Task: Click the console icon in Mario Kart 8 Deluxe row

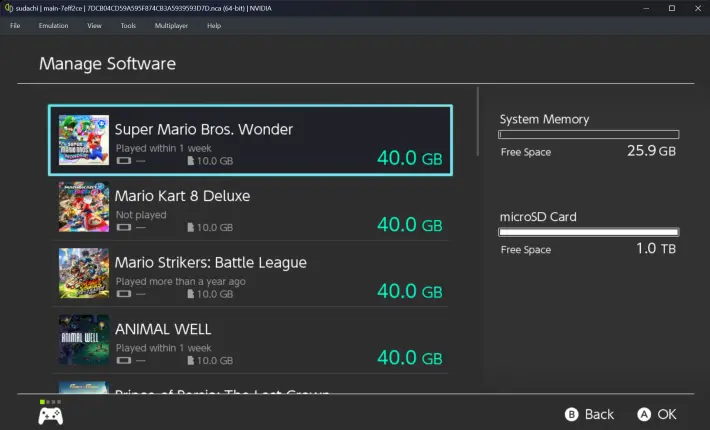Action: (124, 227)
